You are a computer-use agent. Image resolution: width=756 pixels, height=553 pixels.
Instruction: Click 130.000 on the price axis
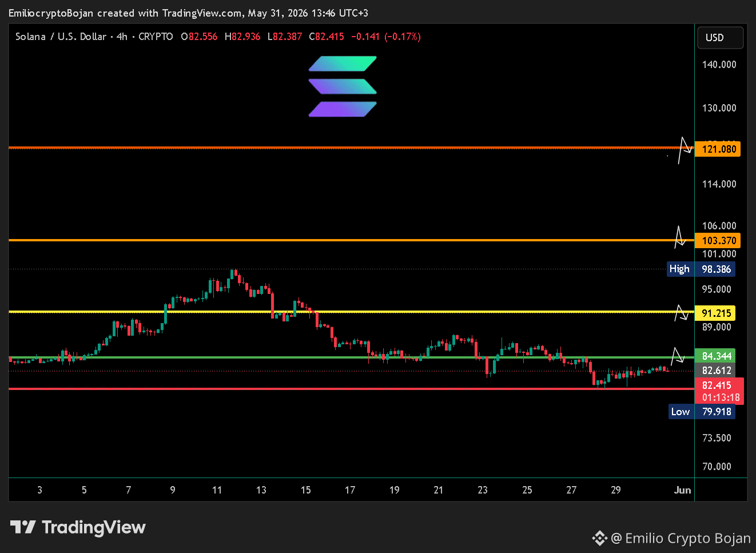pos(719,108)
